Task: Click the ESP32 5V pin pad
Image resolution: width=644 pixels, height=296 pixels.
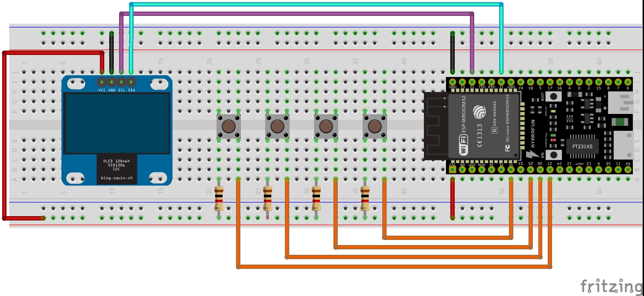Action: click(628, 170)
